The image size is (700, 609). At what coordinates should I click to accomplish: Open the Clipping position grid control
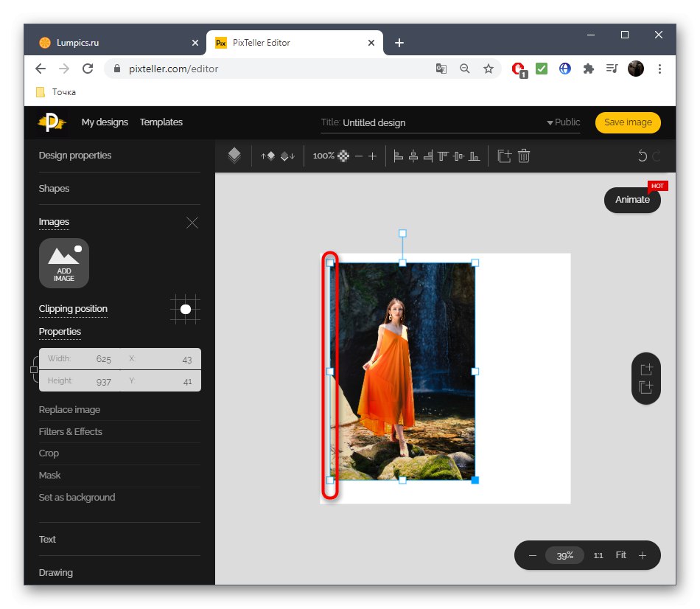coord(184,310)
